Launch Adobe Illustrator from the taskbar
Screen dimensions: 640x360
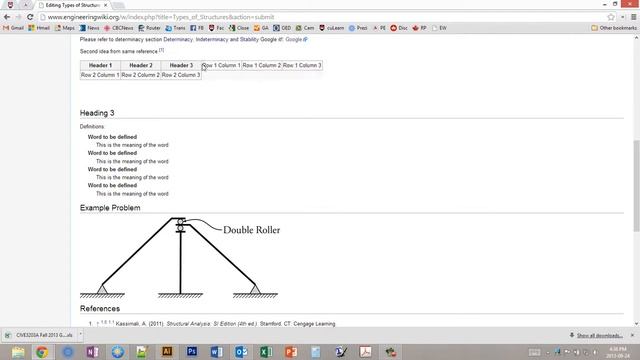(x=167, y=352)
